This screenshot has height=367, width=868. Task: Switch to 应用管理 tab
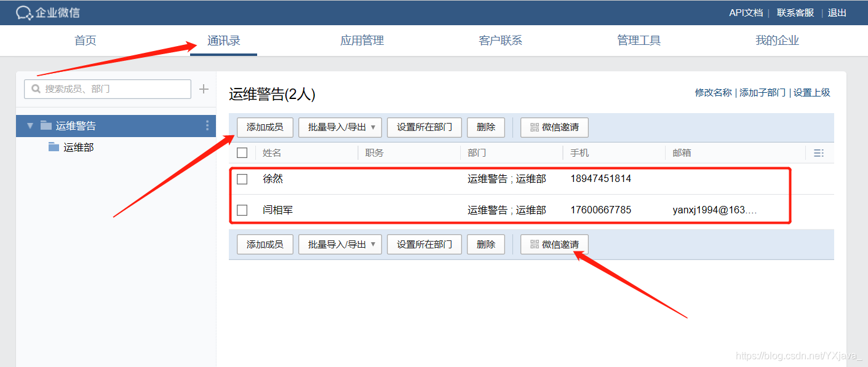[x=362, y=41]
